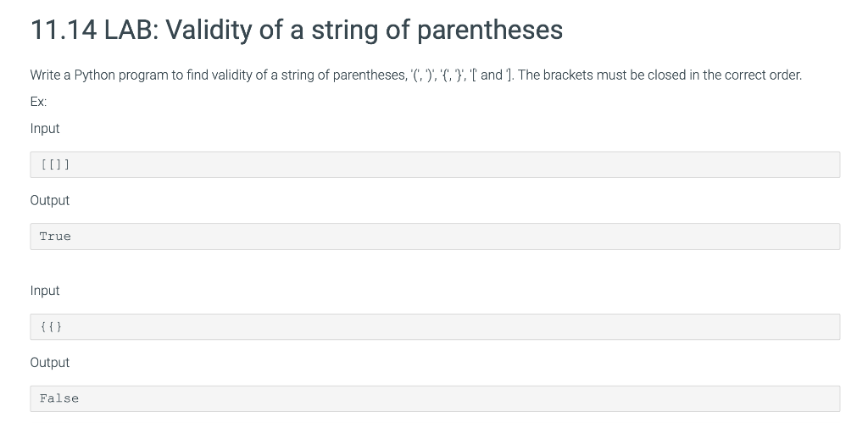Click the 'True' output text

tap(55, 237)
